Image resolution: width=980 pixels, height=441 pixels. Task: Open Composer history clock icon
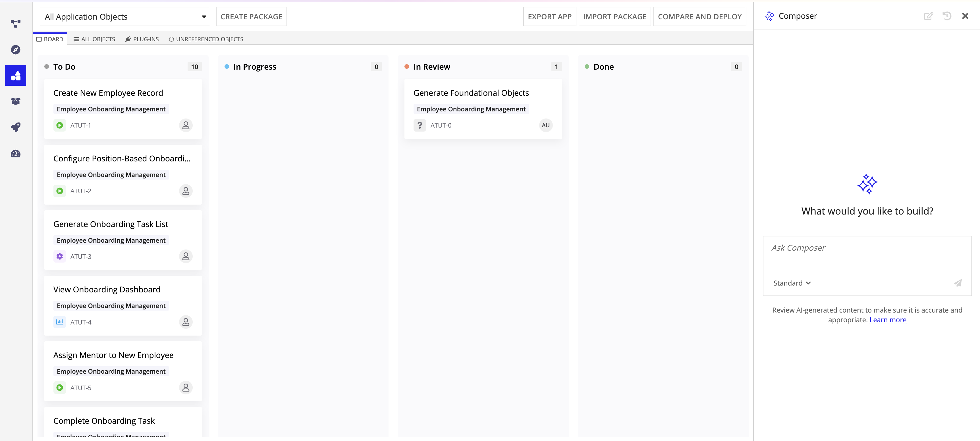[x=947, y=16]
